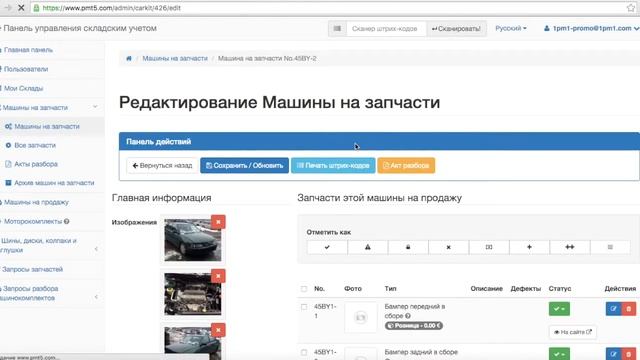The width and height of the screenshot is (640, 360).
Task: Remove the engine photo image
Action: click(218, 276)
